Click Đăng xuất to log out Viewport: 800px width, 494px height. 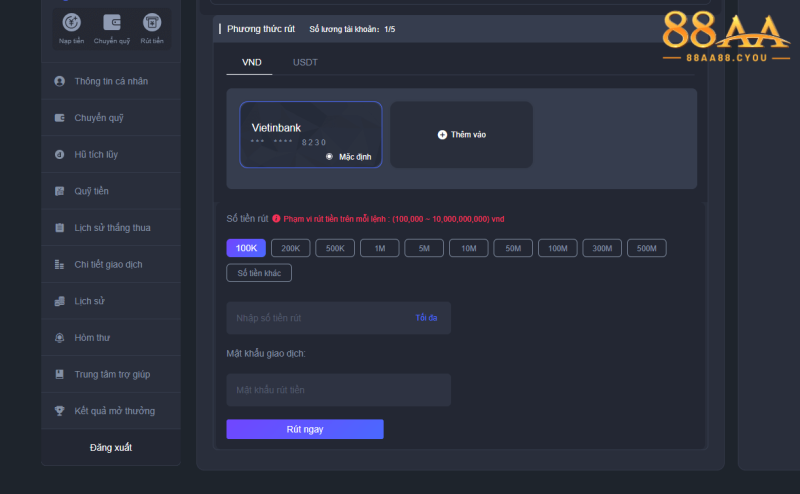coord(111,448)
